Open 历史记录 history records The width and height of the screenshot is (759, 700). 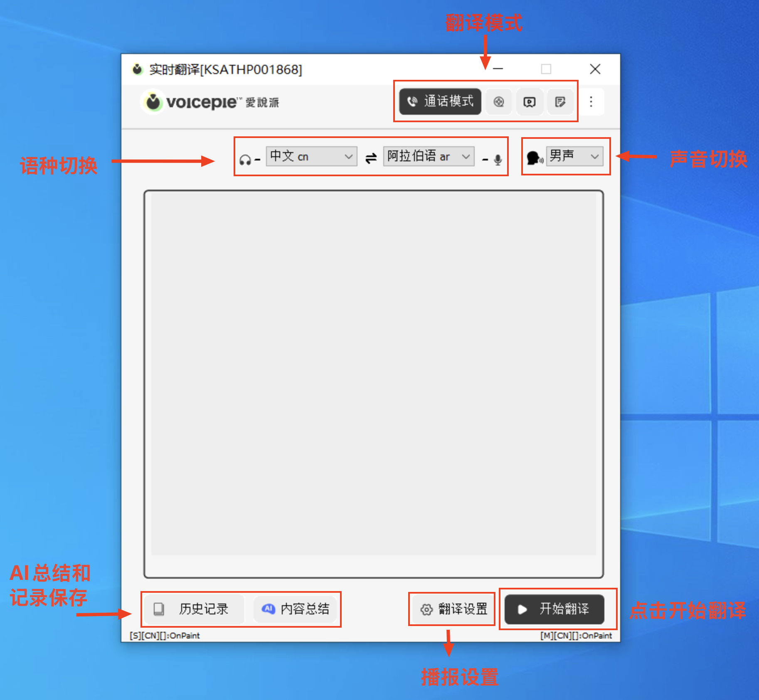[192, 609]
